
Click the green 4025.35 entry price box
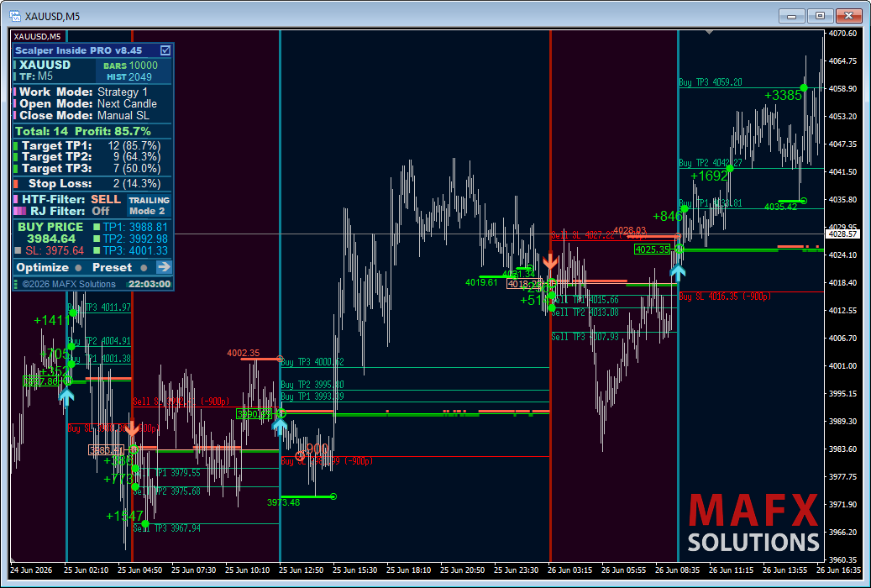[x=653, y=249]
